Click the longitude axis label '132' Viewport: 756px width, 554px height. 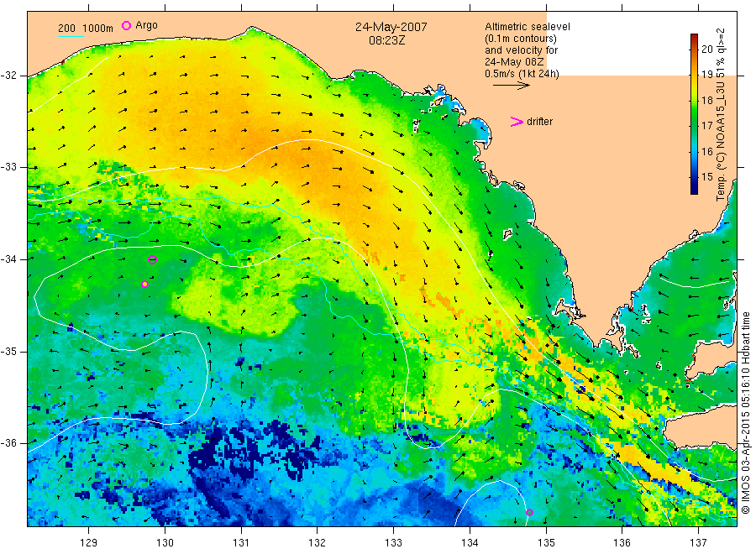pyautogui.click(x=318, y=543)
